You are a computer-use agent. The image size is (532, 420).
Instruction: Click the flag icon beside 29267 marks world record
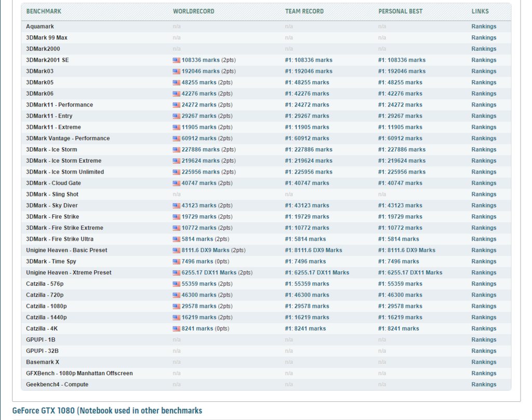(x=177, y=116)
